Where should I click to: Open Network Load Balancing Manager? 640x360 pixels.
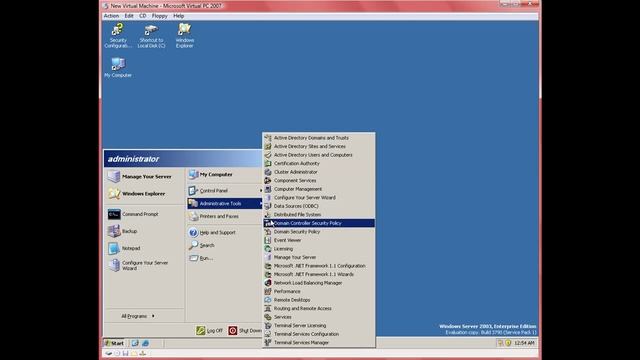pos(319,283)
